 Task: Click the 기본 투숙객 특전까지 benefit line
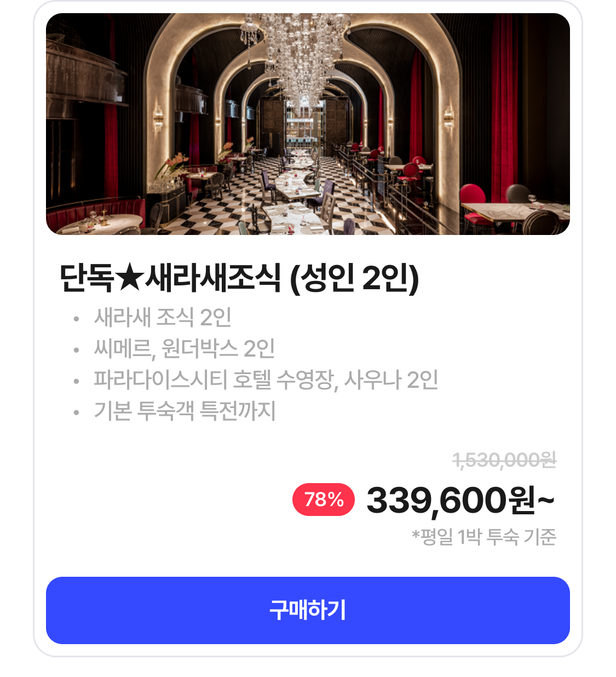185,411
